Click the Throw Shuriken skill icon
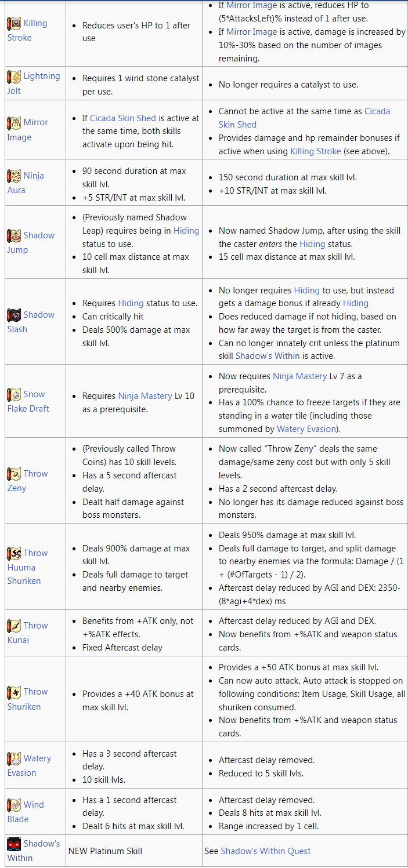The width and height of the screenshot is (408, 868). [x=14, y=692]
